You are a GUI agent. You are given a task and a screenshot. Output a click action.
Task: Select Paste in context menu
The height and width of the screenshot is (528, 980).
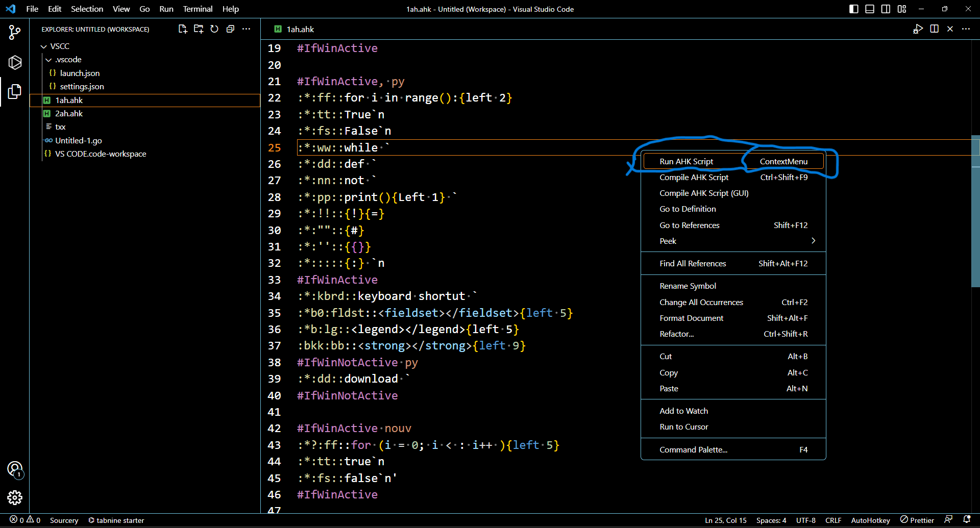(x=733, y=388)
